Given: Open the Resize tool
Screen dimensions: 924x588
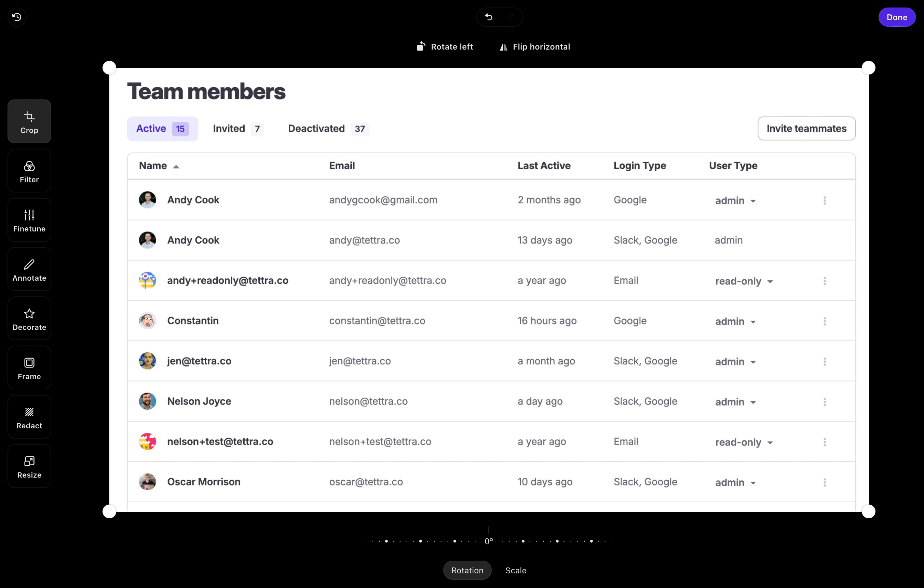Looking at the screenshot, I should [29, 466].
